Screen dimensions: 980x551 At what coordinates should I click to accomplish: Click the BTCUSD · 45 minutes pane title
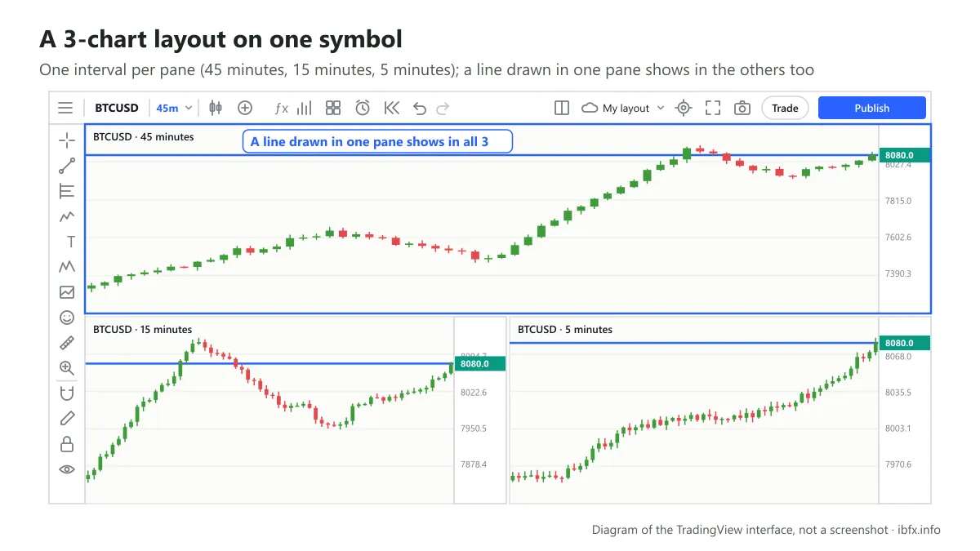point(144,137)
